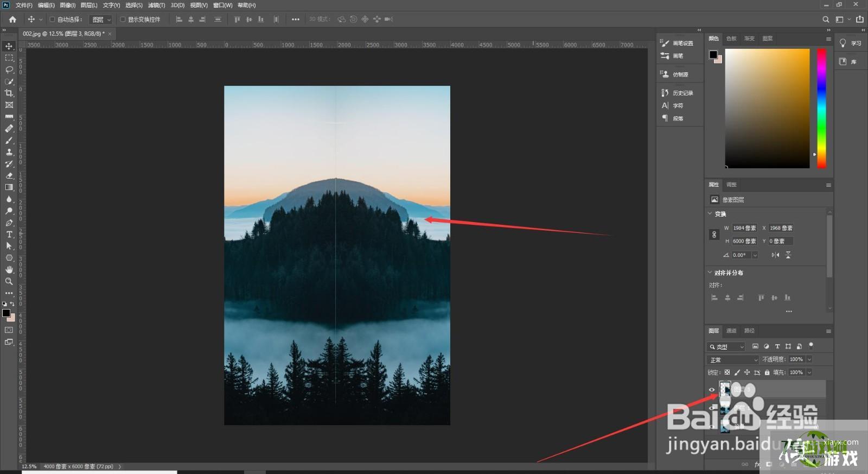Toggle layer filtering on/off switch
Screen dimensions: 868x474
tap(811, 345)
